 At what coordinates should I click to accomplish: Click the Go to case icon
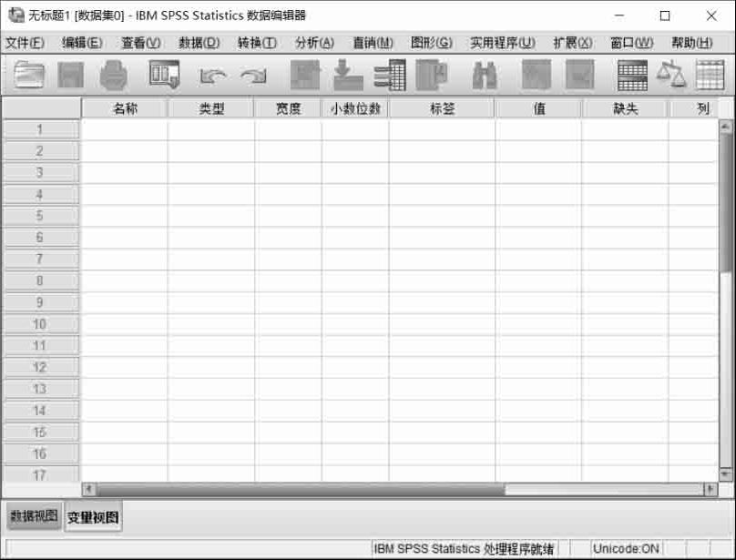(x=305, y=75)
